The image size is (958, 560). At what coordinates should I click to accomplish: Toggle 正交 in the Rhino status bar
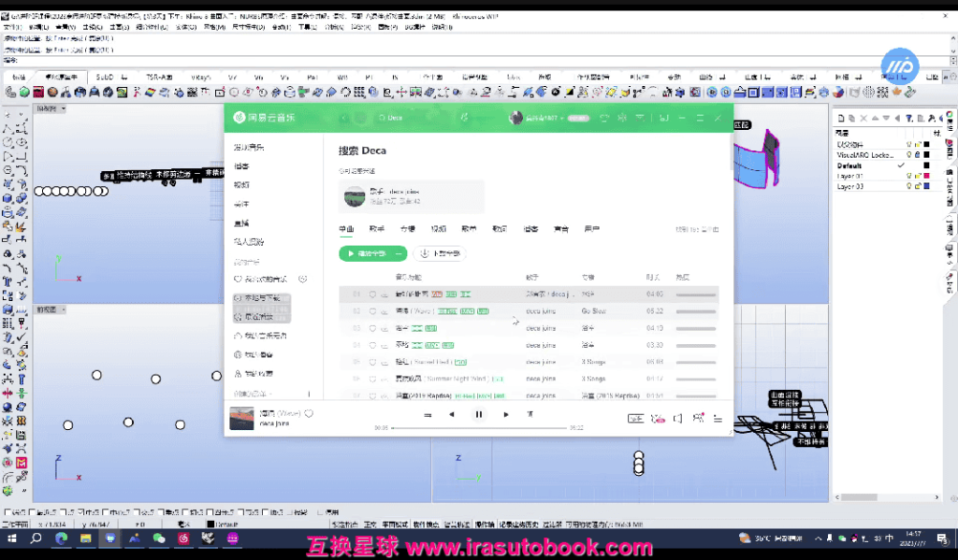[370, 524]
